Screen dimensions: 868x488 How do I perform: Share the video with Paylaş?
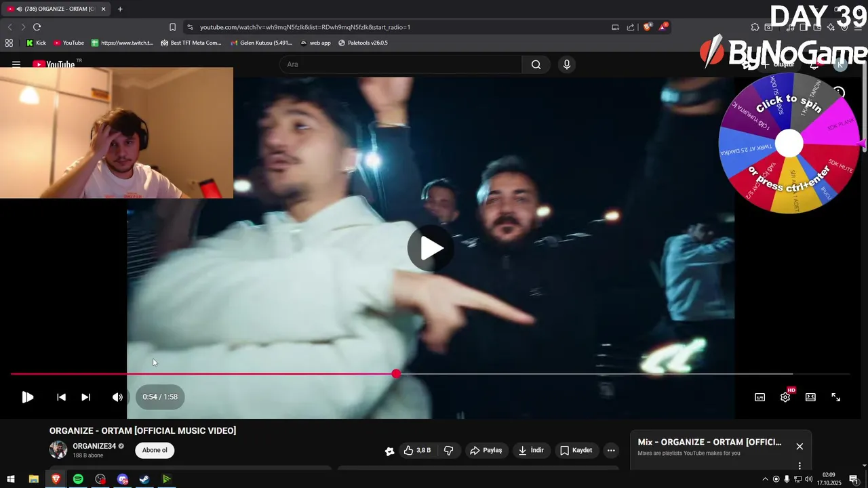coord(486,450)
